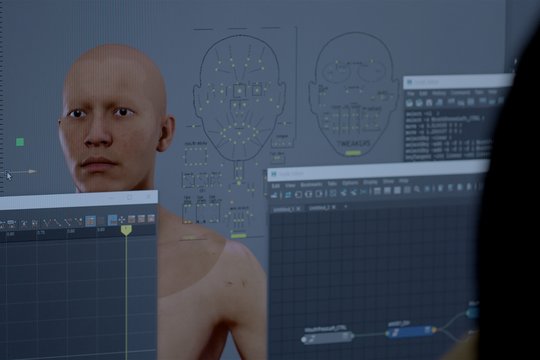Viewport: 540px width, 360px height.
Task: Switch to the Untitled_2 node graph tab
Action: 320,208
